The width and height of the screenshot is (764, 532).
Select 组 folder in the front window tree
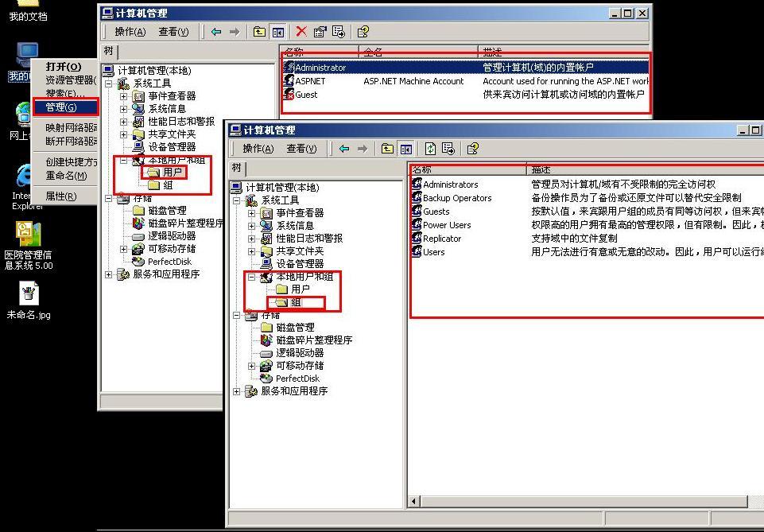[x=289, y=302]
